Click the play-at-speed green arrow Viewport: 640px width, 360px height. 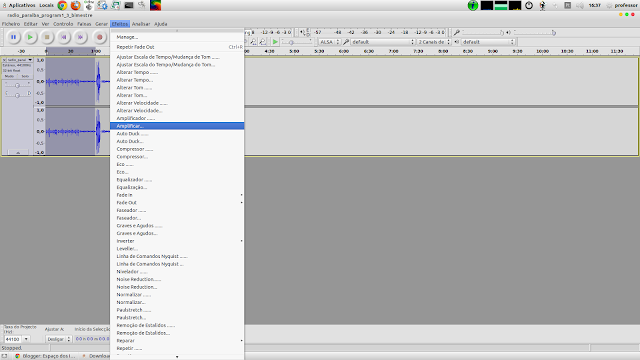[x=275, y=42]
